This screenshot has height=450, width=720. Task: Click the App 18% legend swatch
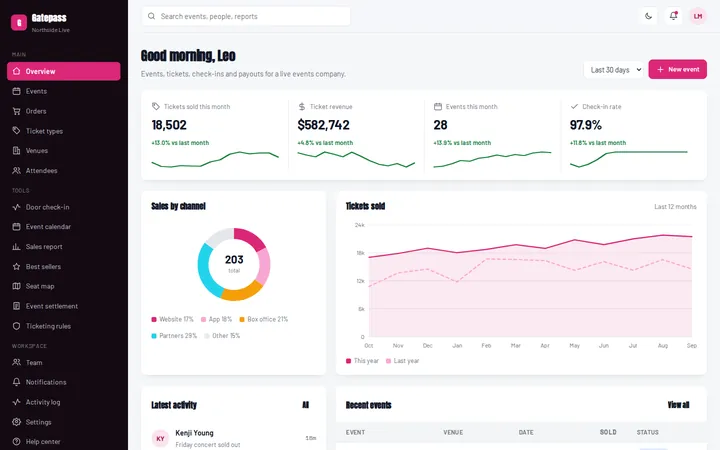click(x=203, y=319)
